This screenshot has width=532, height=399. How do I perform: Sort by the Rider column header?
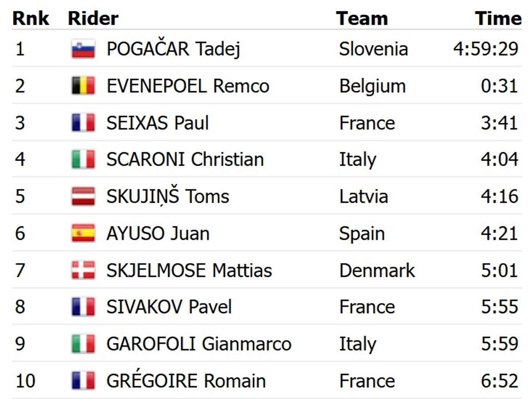[x=93, y=19]
